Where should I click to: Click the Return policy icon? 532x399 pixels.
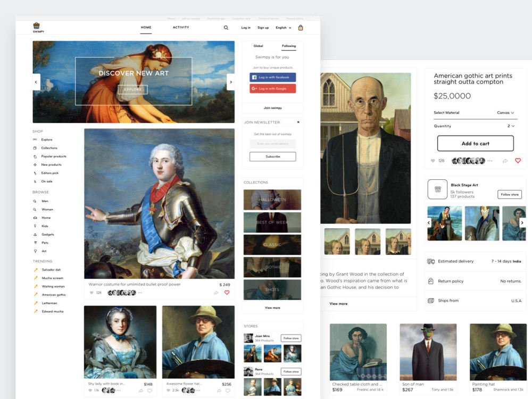coord(430,281)
